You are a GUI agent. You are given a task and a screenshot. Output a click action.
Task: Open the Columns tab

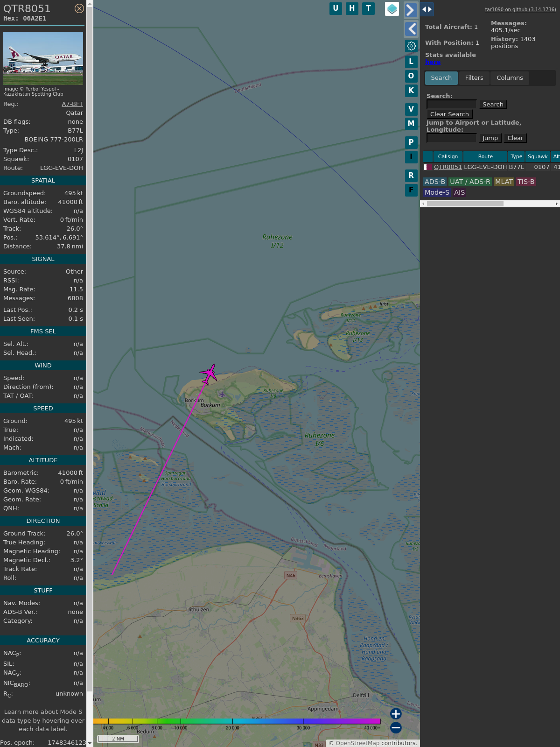click(510, 78)
